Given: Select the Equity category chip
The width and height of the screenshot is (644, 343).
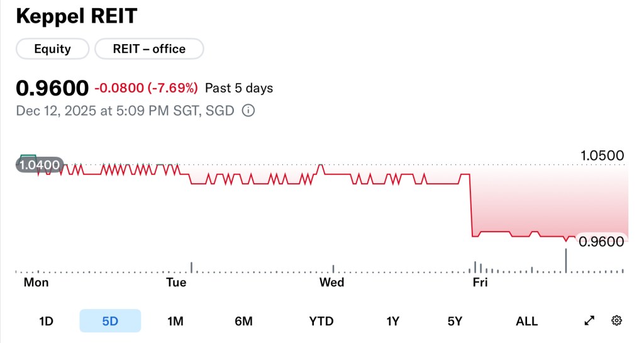Looking at the screenshot, I should pos(52,49).
